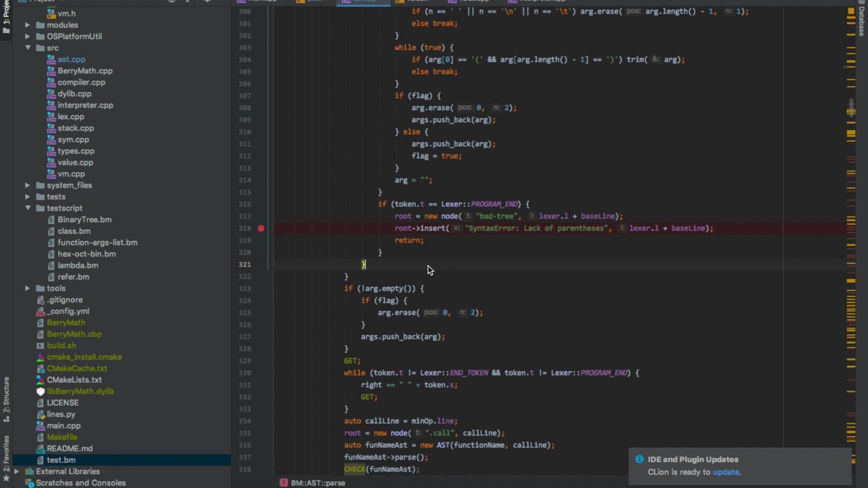Open the update link in the notification

tap(726, 472)
